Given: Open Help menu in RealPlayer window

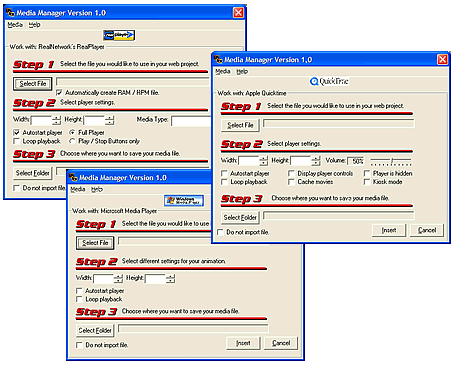Looking at the screenshot, I should [x=34, y=25].
